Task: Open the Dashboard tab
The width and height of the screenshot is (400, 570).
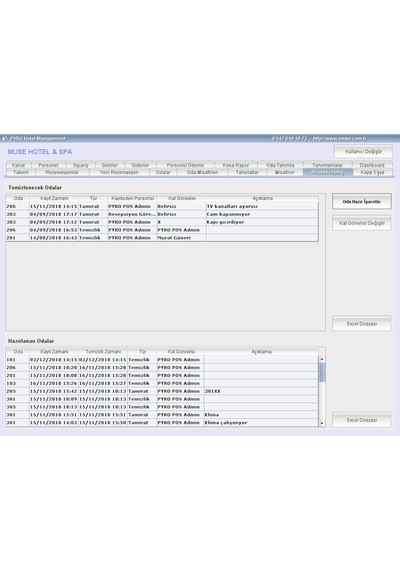Action: click(372, 165)
